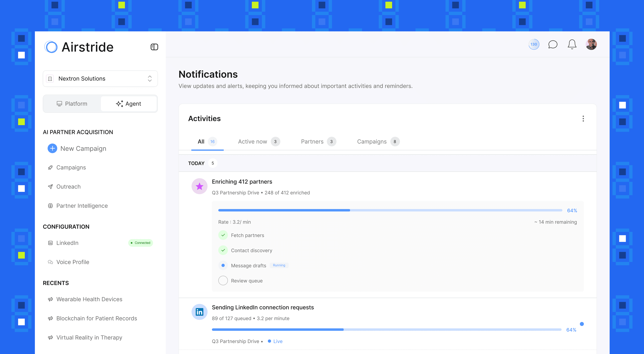Click the sparkle icon on Agent toggle

(x=120, y=104)
